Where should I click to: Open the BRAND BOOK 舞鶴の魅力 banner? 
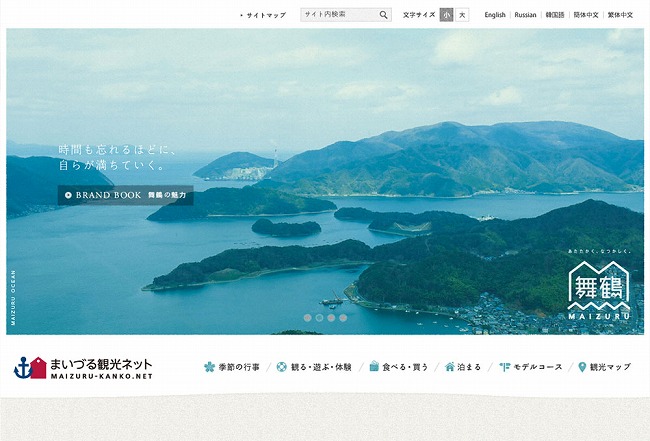125,195
